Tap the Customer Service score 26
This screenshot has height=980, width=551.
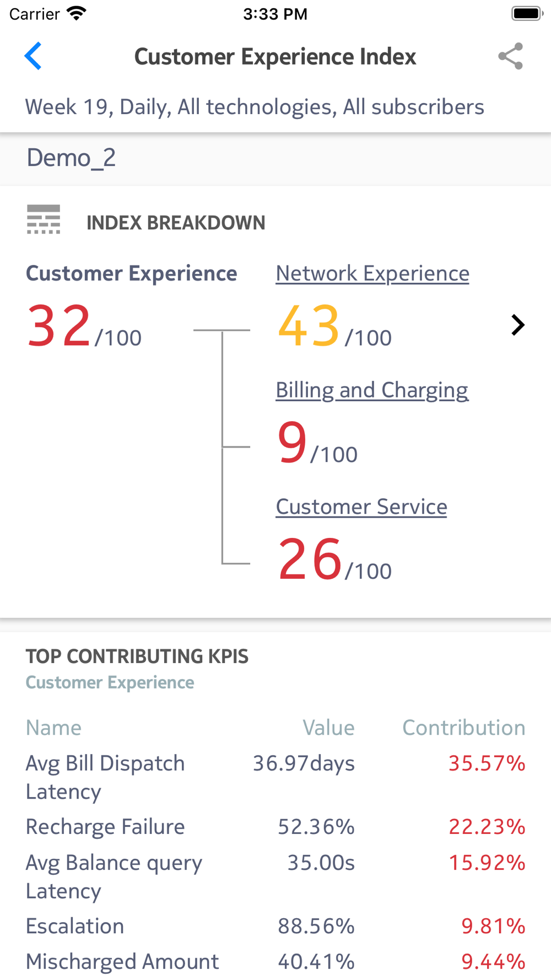(335, 560)
